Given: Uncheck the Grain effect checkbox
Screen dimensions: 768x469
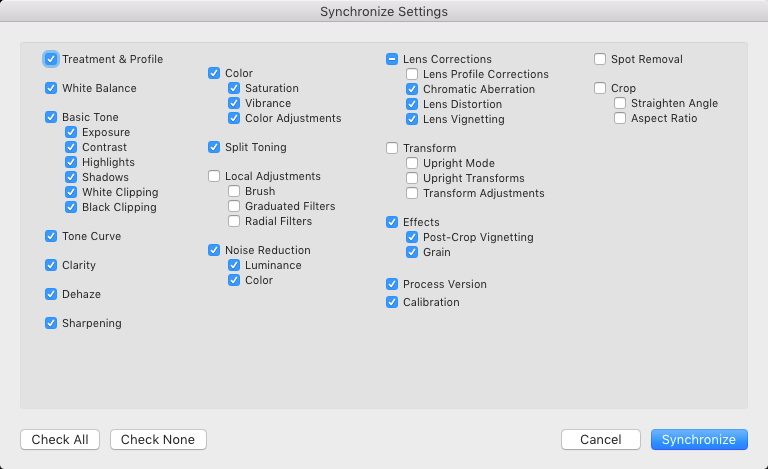Looking at the screenshot, I should [412, 252].
